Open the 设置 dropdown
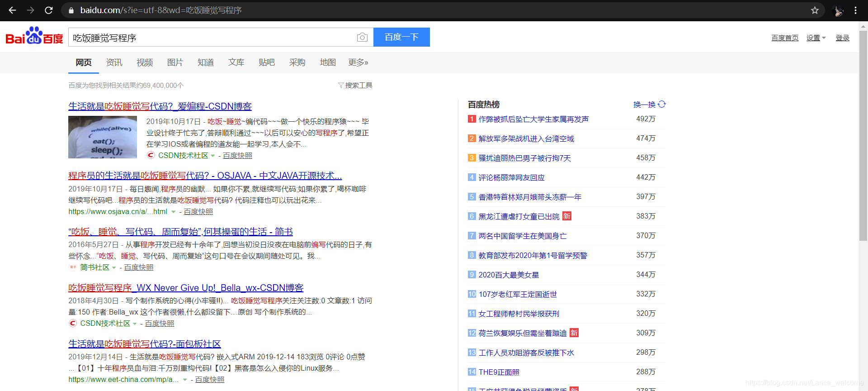 816,38
